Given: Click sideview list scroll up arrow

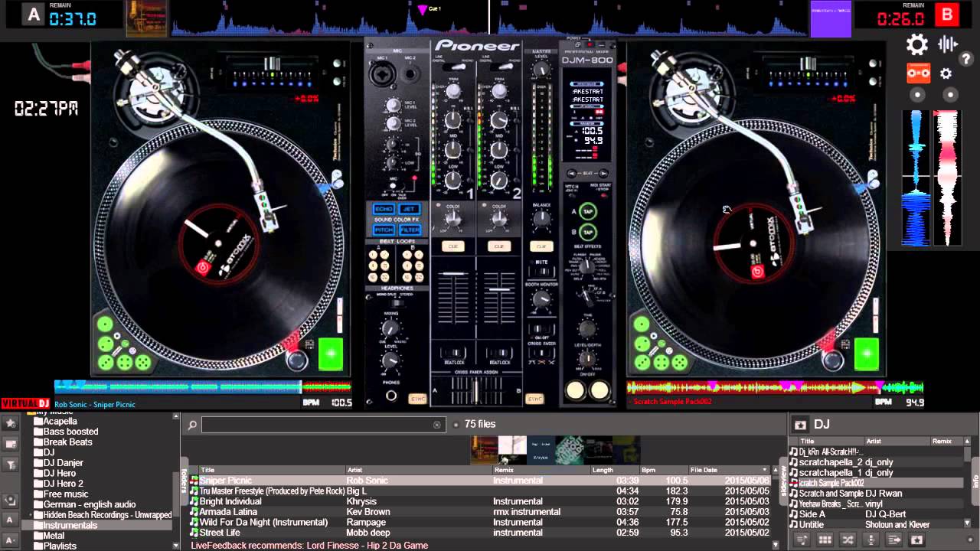Looking at the screenshot, I should click(x=969, y=442).
